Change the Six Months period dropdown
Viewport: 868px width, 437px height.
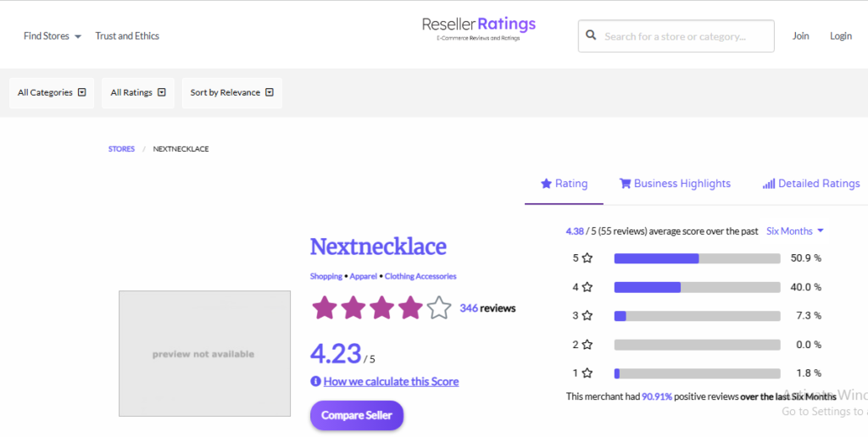(x=795, y=230)
